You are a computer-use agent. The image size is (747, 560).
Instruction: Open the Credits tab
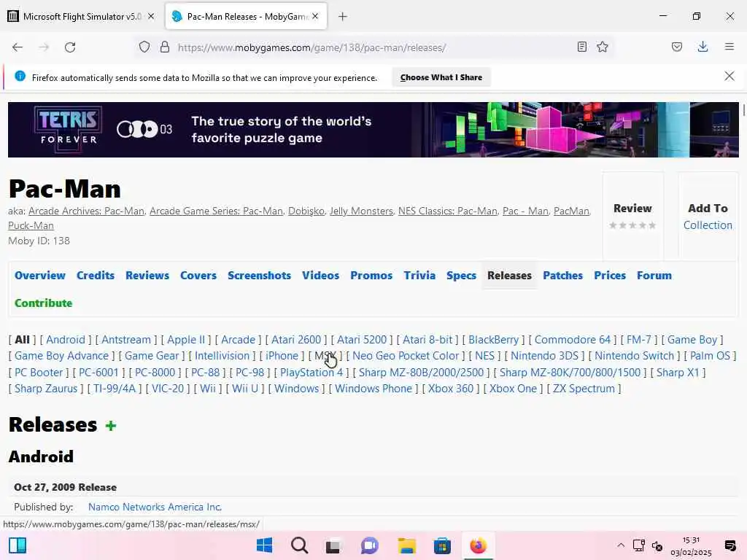pos(96,275)
